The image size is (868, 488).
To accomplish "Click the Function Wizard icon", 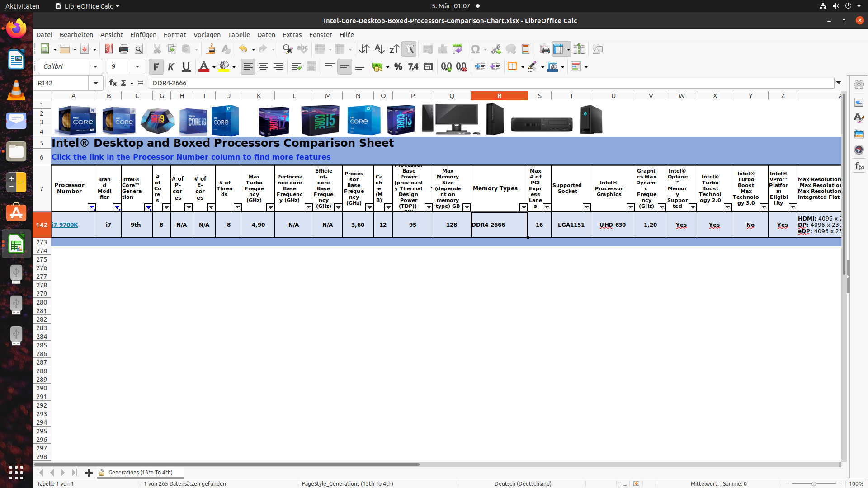I will [113, 83].
